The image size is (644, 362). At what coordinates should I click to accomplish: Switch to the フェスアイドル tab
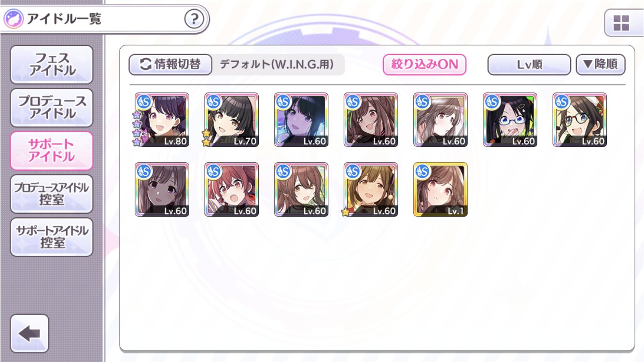(52, 65)
